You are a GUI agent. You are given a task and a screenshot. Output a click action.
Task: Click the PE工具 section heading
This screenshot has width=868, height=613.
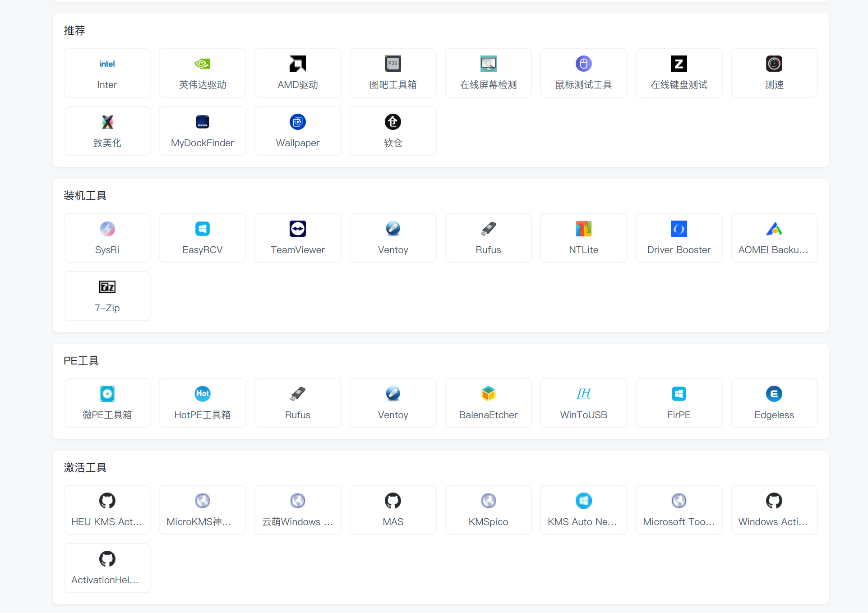coord(81,360)
